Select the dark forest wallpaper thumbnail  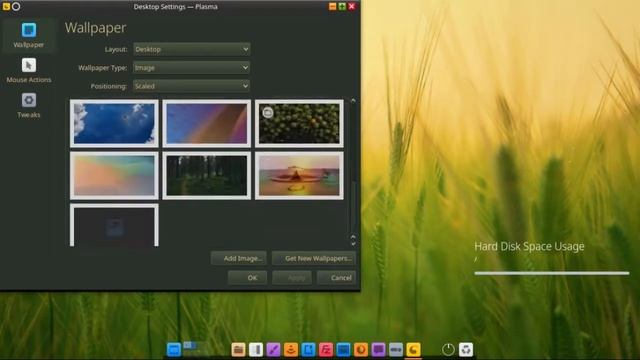coord(207,176)
